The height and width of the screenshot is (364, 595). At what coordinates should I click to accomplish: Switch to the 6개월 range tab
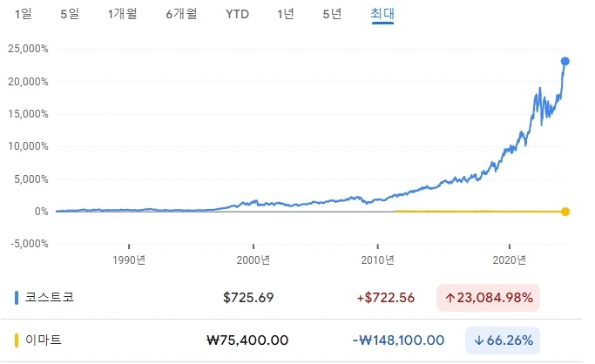coord(181,14)
